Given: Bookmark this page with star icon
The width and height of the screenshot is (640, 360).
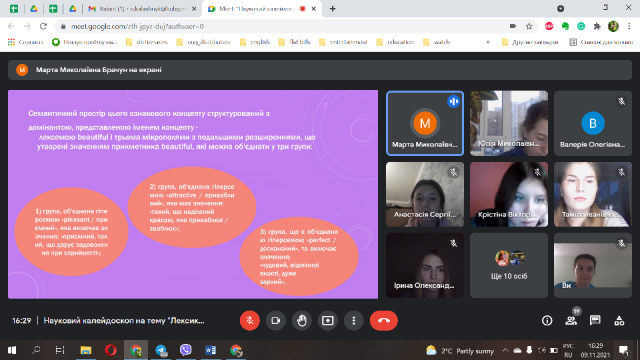Looking at the screenshot, I should 529,27.
